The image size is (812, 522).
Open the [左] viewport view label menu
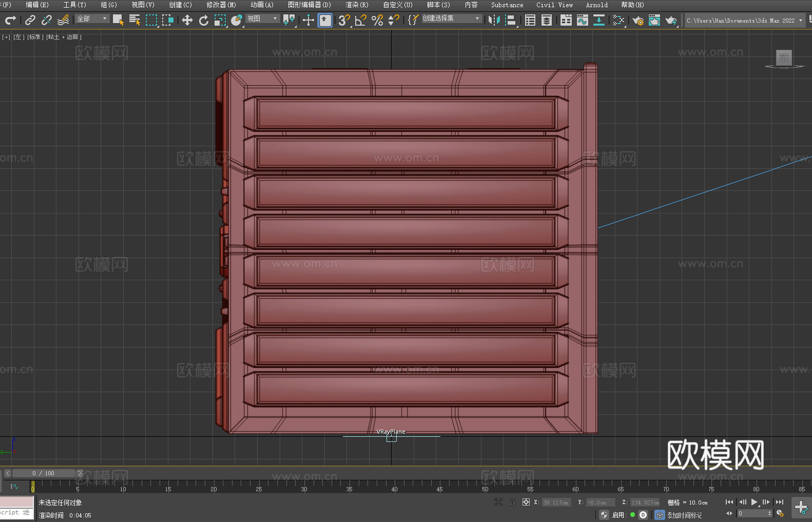(x=19, y=37)
